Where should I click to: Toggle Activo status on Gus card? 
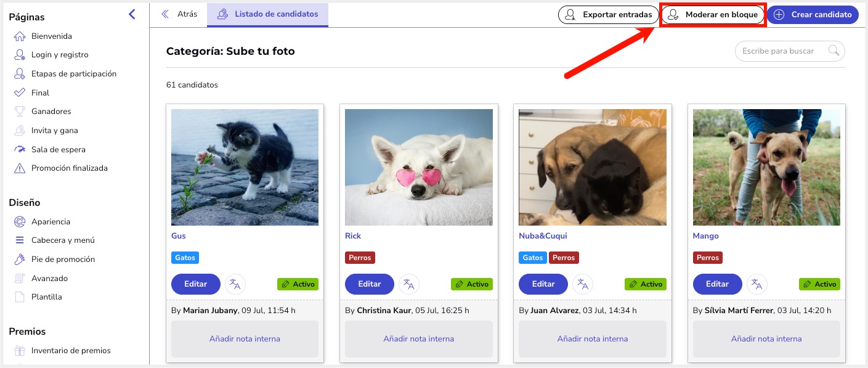coord(298,284)
